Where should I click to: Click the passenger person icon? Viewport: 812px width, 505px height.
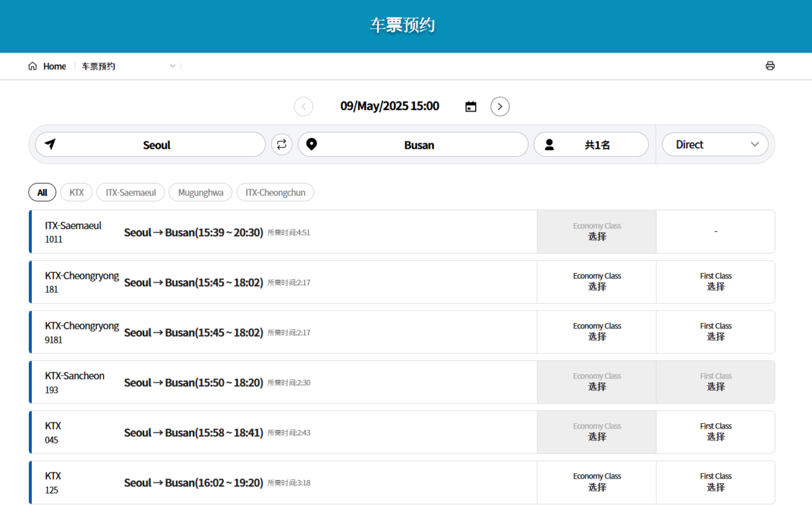[x=549, y=145]
